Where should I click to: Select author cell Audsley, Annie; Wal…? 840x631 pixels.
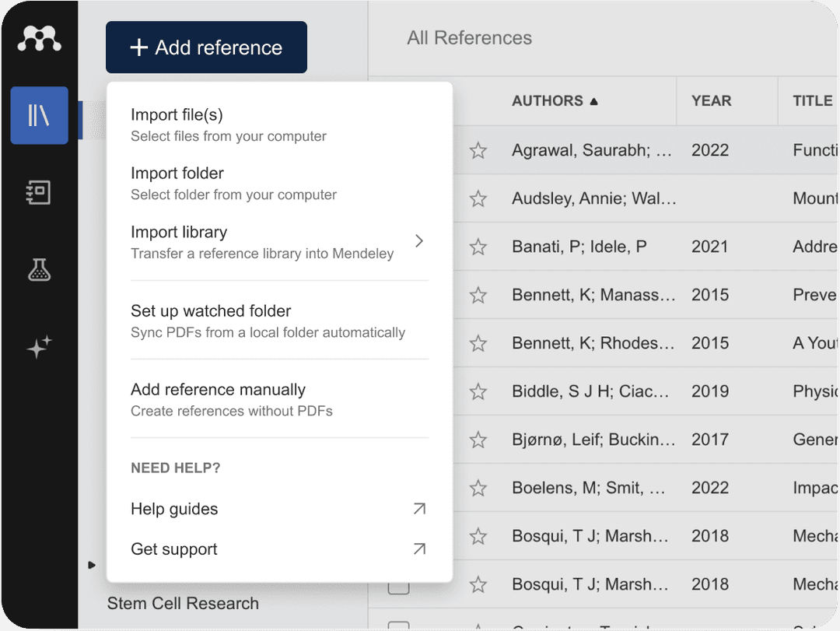point(593,198)
